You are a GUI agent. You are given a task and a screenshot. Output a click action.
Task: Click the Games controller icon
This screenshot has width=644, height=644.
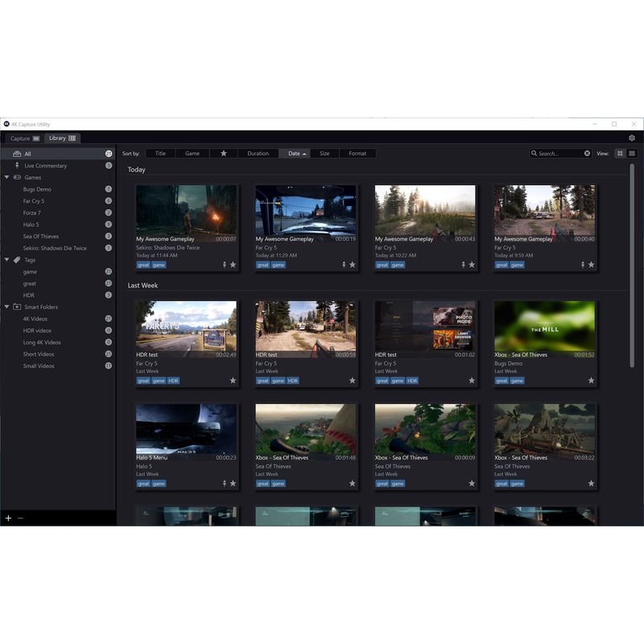[x=17, y=177]
